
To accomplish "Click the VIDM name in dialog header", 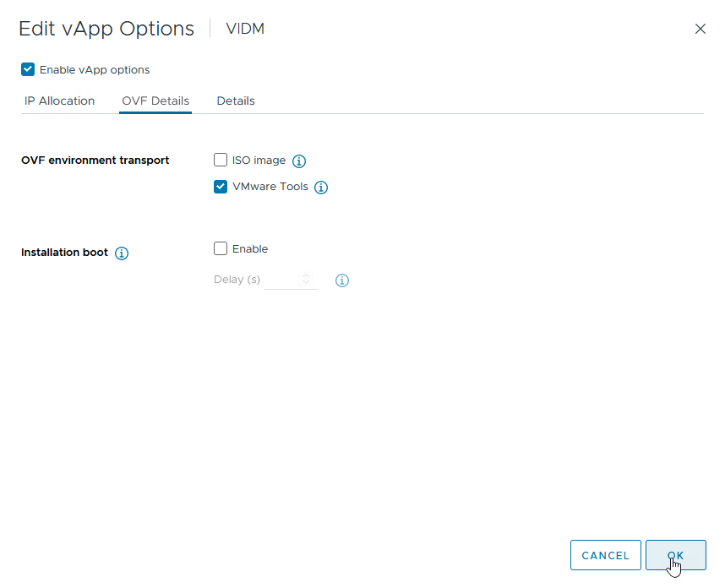I will [x=245, y=29].
